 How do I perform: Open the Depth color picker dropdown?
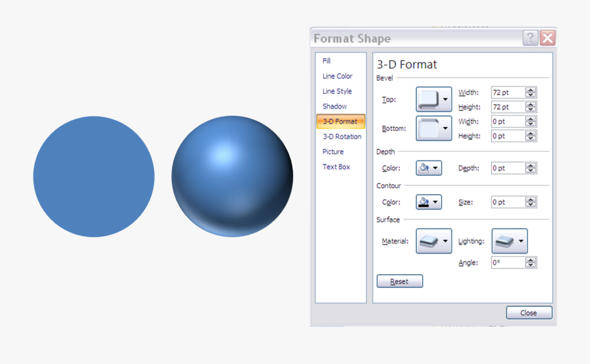coord(429,168)
